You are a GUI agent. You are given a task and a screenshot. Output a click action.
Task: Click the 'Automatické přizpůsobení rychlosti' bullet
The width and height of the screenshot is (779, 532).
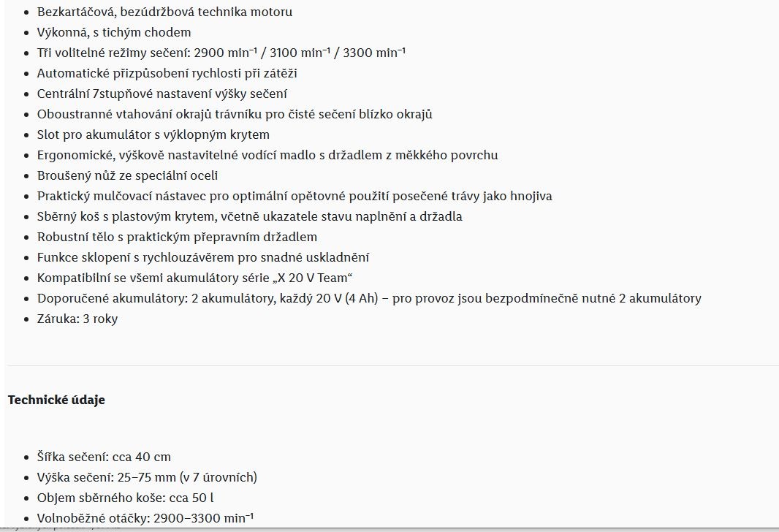pyautogui.click(x=167, y=73)
